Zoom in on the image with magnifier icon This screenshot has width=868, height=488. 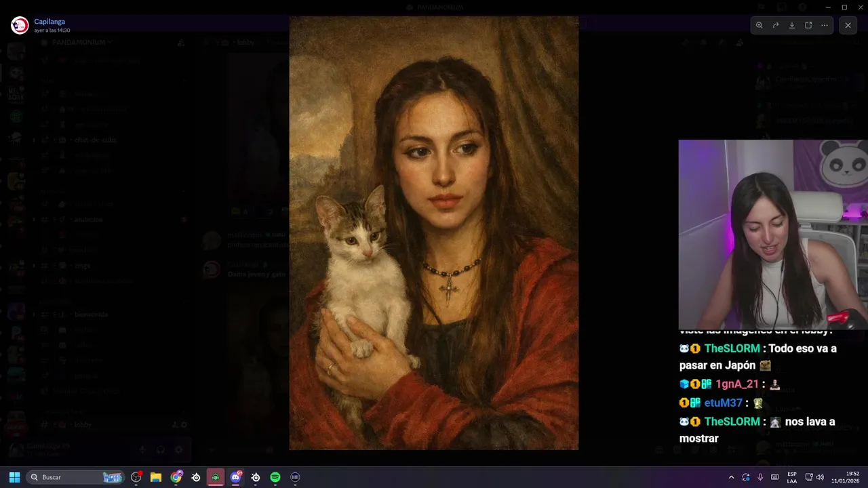[x=759, y=25]
